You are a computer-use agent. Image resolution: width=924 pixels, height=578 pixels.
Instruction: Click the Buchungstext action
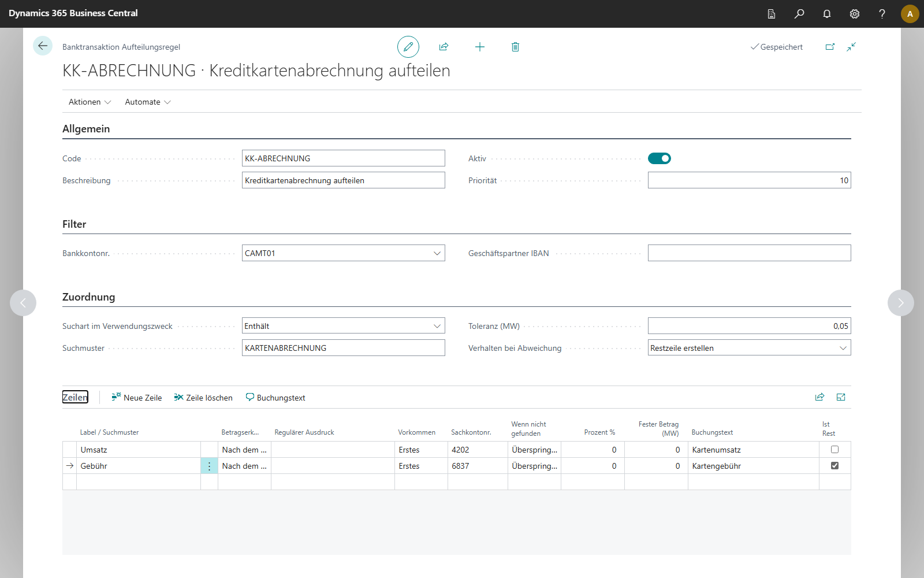coord(275,398)
